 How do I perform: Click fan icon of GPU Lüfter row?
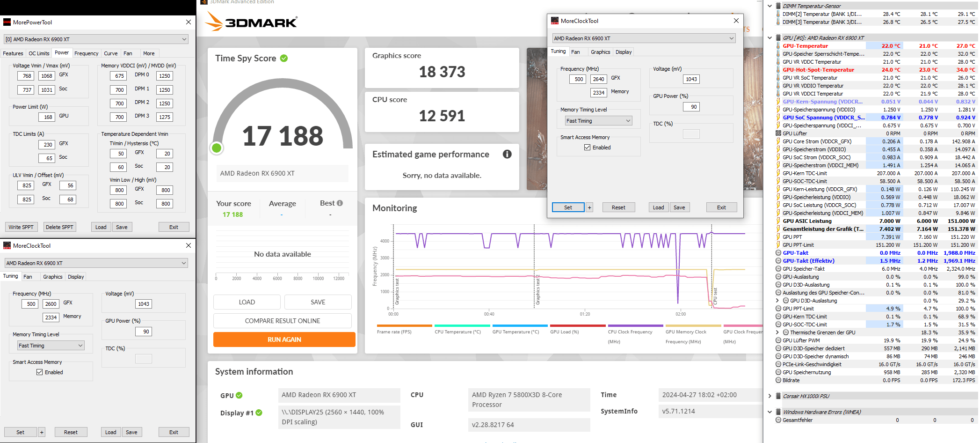[x=778, y=133]
